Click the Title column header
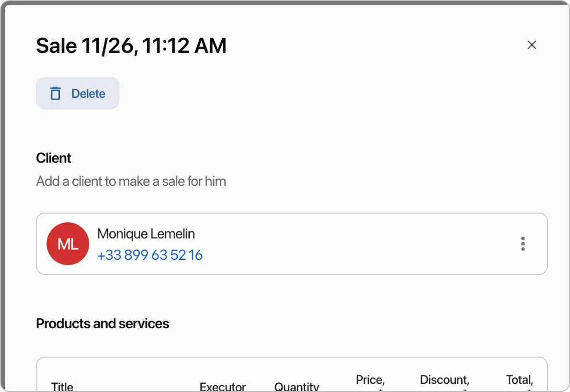The image size is (570, 392). coord(62,386)
